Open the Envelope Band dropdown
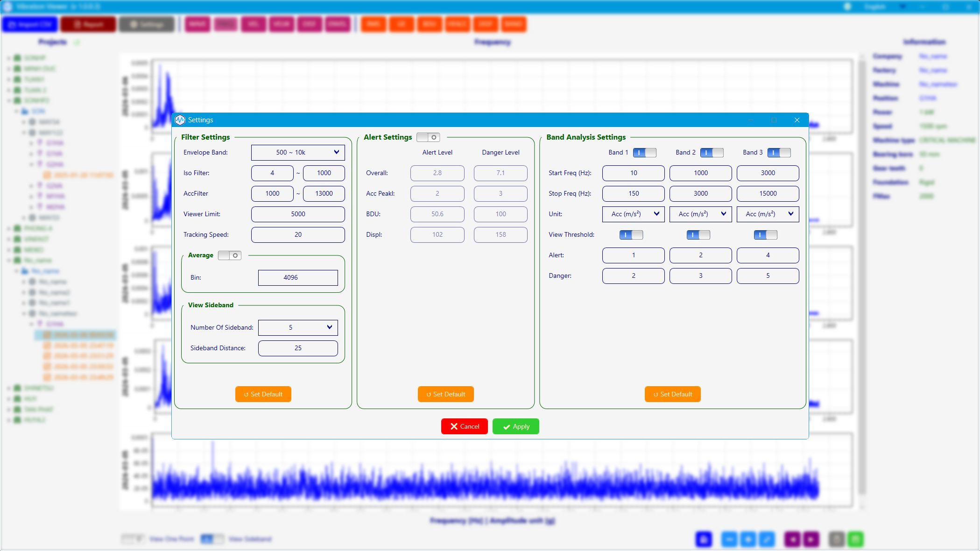 (x=298, y=152)
